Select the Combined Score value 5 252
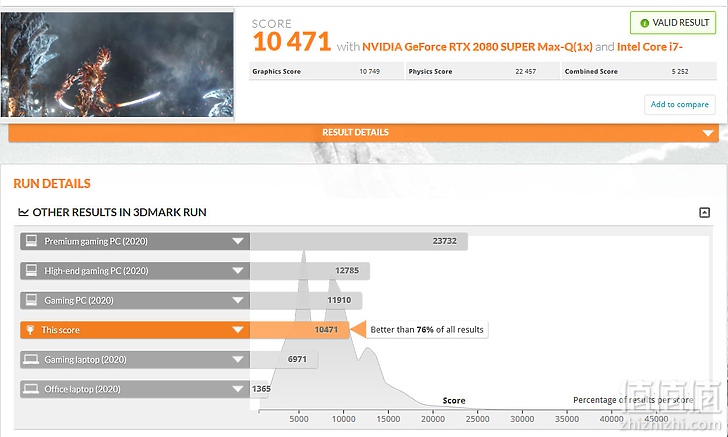Image resolution: width=728 pixels, height=437 pixels. (680, 72)
